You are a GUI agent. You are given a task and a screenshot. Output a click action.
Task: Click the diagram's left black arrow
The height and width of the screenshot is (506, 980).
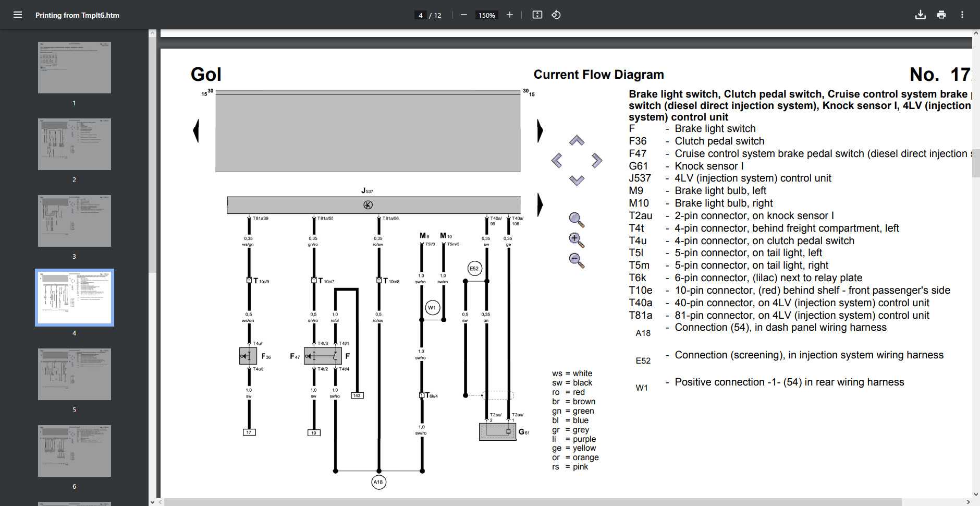click(196, 130)
